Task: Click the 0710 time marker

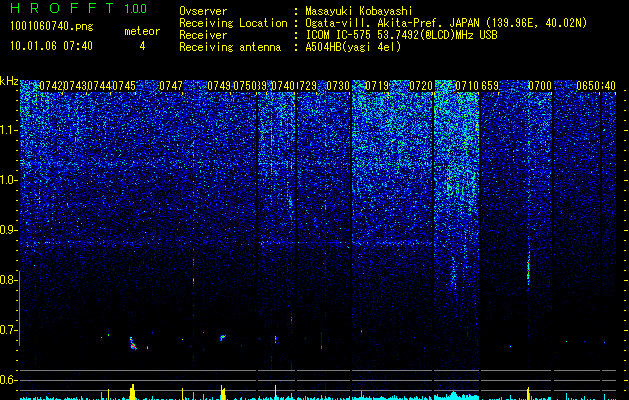Action: [467, 86]
